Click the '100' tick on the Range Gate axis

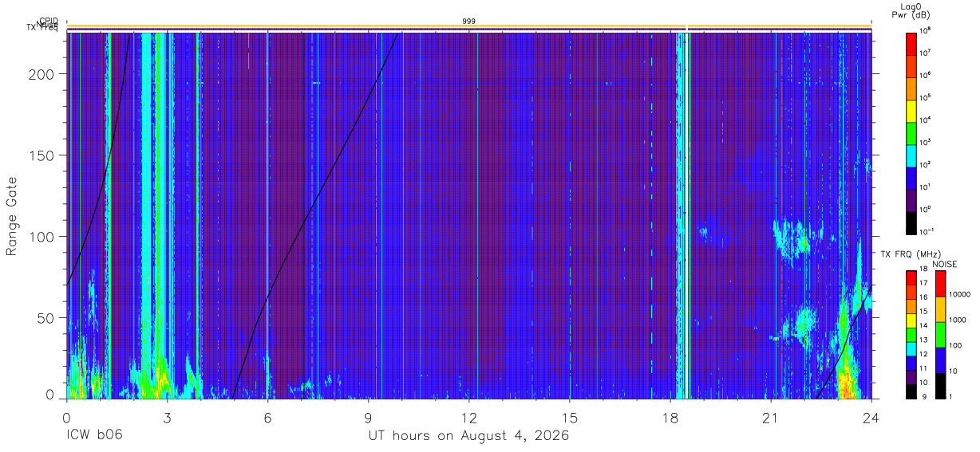[x=41, y=237]
